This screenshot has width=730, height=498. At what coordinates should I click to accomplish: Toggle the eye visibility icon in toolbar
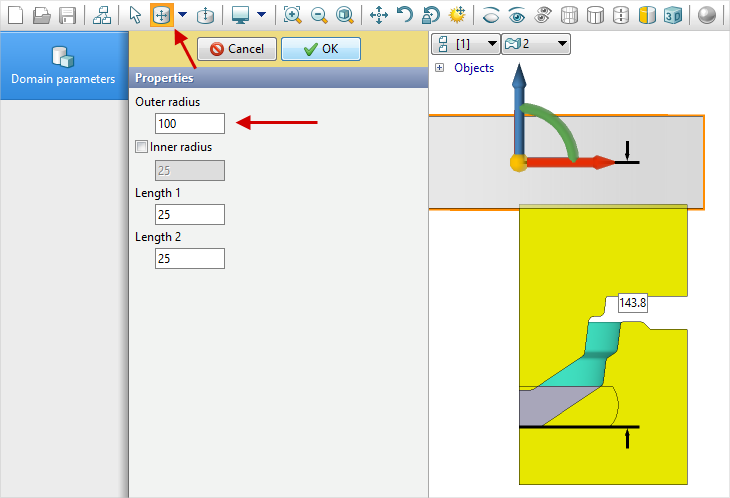[516, 15]
